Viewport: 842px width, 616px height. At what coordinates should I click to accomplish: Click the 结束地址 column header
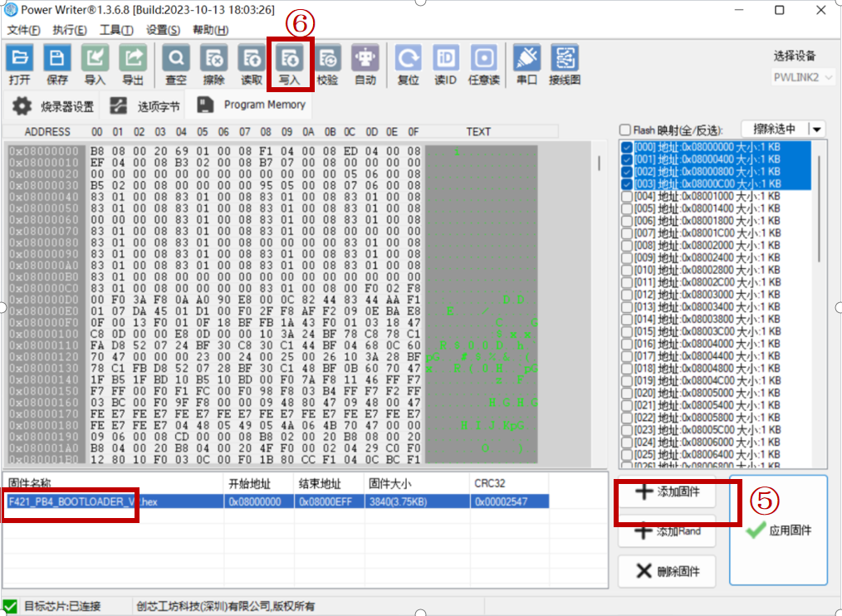point(329,483)
